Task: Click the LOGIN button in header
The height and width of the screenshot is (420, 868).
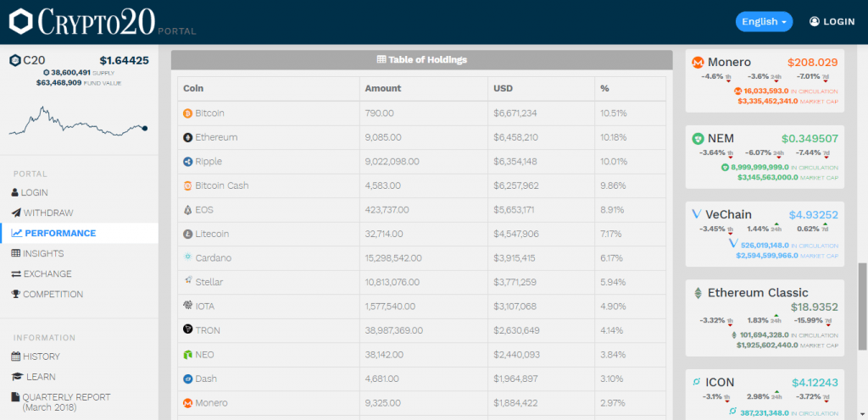Action: coord(832,21)
